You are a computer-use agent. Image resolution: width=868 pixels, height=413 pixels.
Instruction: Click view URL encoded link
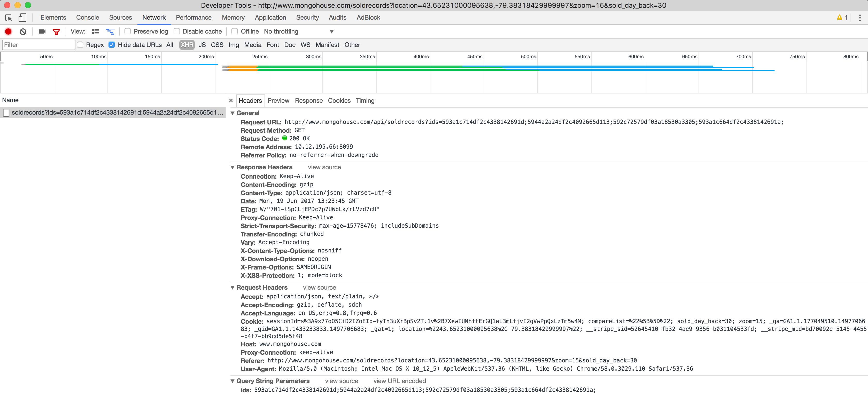(x=399, y=381)
